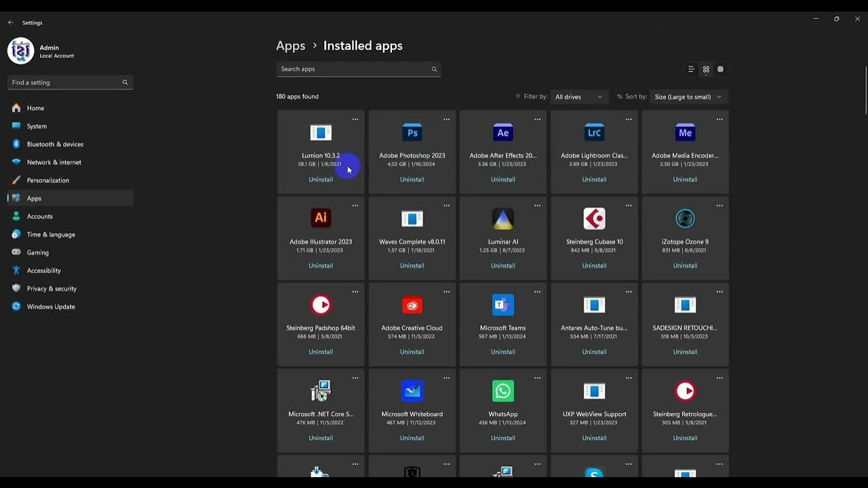The width and height of the screenshot is (868, 488).
Task: Click the Luminar AI icon
Action: tap(503, 218)
